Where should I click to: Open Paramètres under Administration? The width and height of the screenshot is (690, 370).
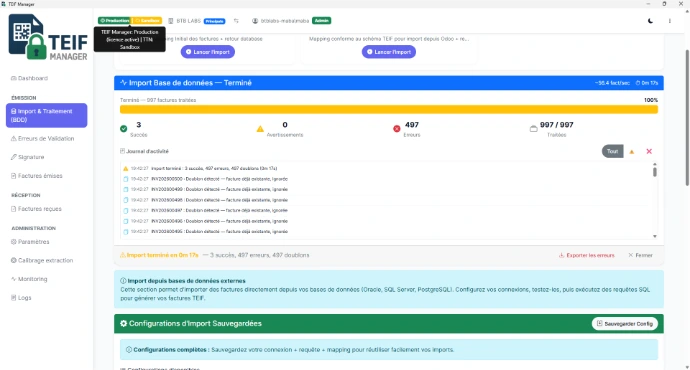point(30,242)
